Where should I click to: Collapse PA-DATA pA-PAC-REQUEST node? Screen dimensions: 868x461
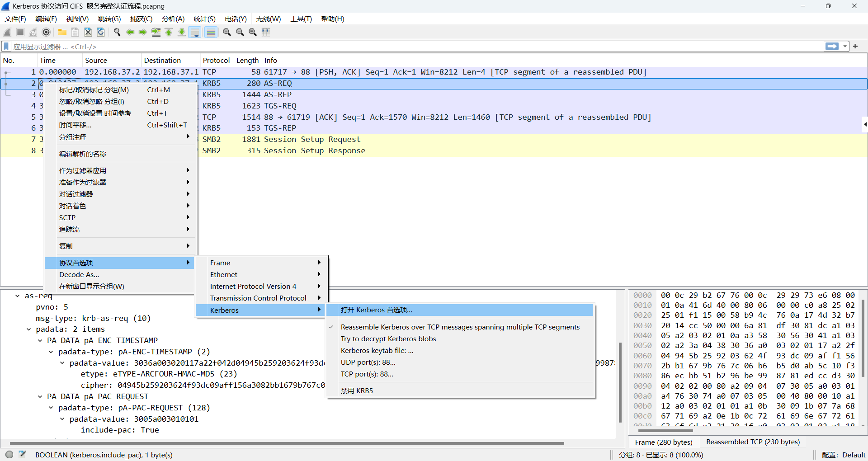point(40,397)
